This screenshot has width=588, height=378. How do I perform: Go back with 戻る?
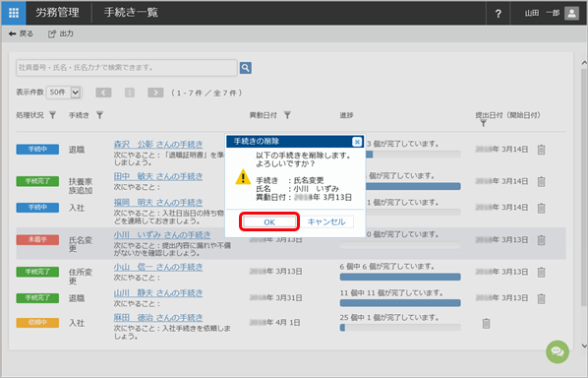(x=21, y=33)
